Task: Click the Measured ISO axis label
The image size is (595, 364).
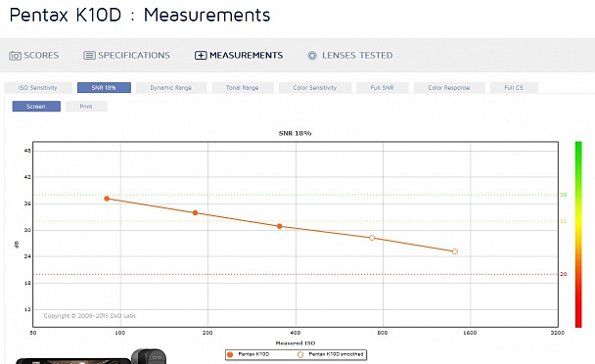Action: tap(296, 343)
